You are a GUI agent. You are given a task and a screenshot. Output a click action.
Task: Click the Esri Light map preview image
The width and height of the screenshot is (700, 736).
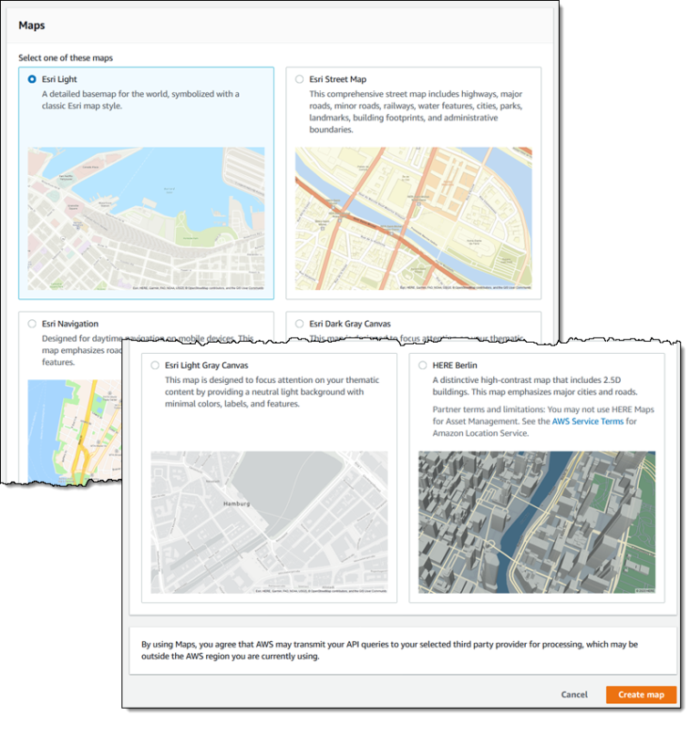click(146, 219)
